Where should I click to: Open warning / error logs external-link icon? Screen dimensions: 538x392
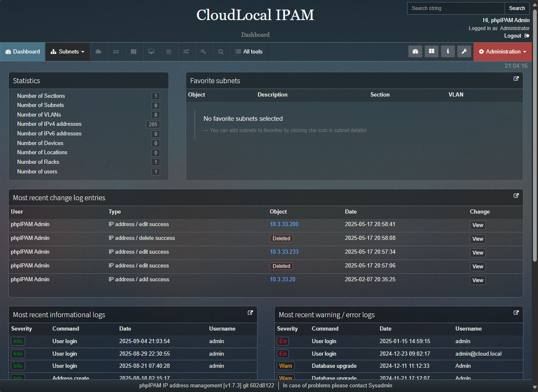(516, 313)
